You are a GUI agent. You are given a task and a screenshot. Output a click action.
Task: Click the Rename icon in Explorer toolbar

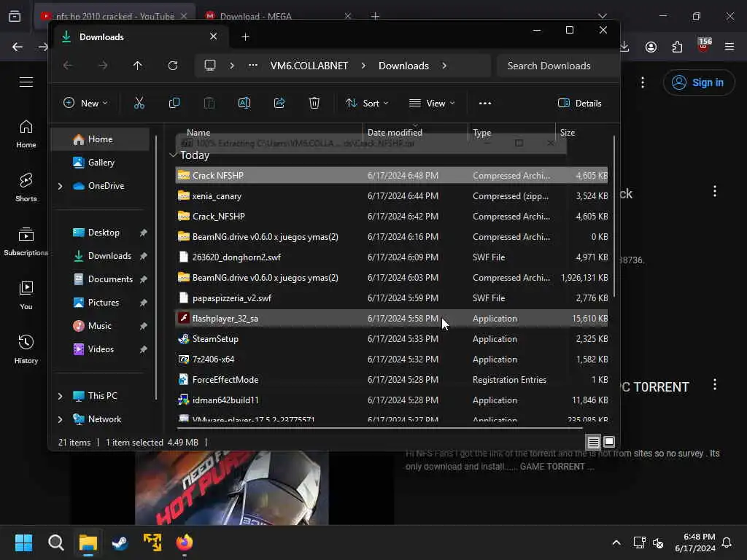244,103
